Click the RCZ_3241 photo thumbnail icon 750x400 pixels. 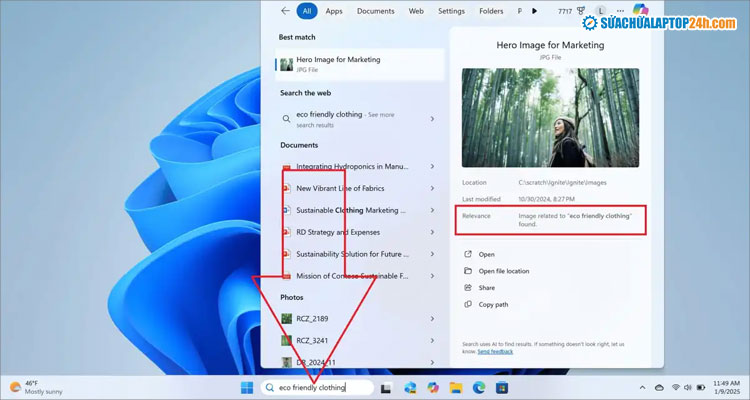[287, 341]
